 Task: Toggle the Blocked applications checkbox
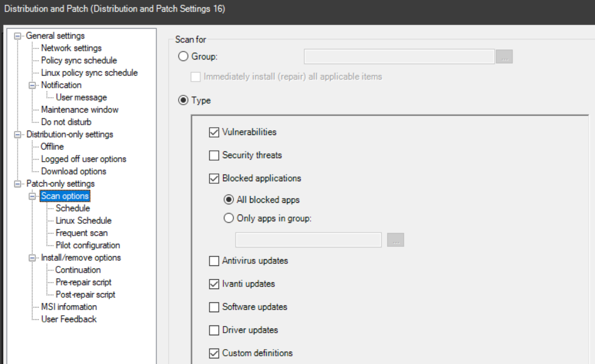[214, 179]
